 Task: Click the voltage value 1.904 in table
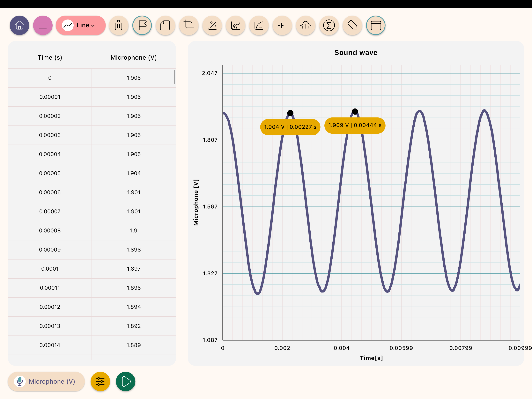tap(134, 173)
